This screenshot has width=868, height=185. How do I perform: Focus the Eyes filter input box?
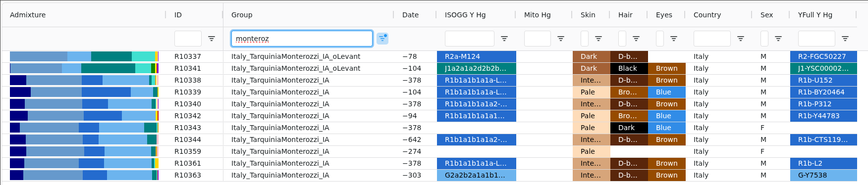click(x=660, y=39)
